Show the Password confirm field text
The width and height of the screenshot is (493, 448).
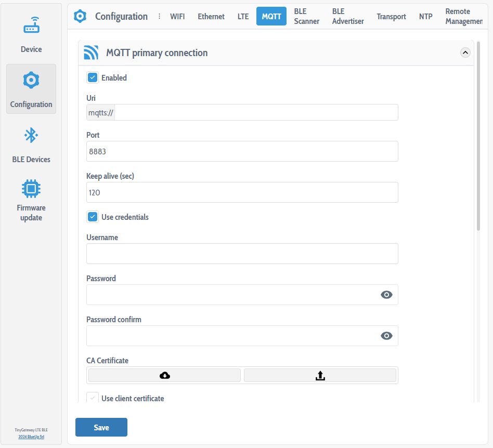click(x=386, y=335)
